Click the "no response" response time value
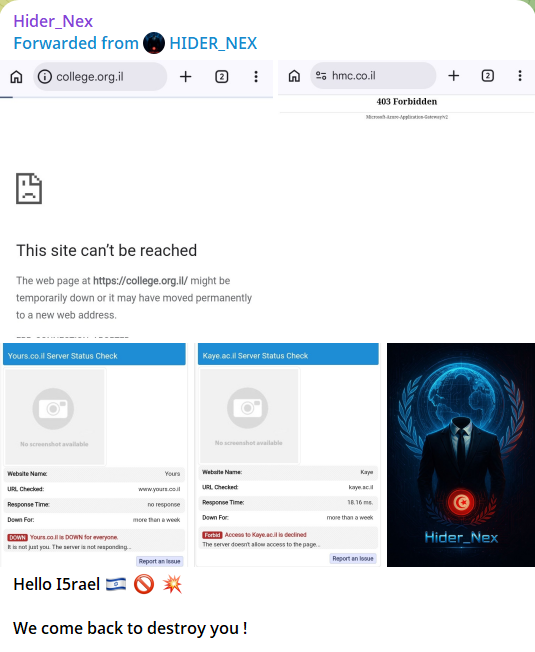Viewport: 535px width, 652px height. pos(164,504)
